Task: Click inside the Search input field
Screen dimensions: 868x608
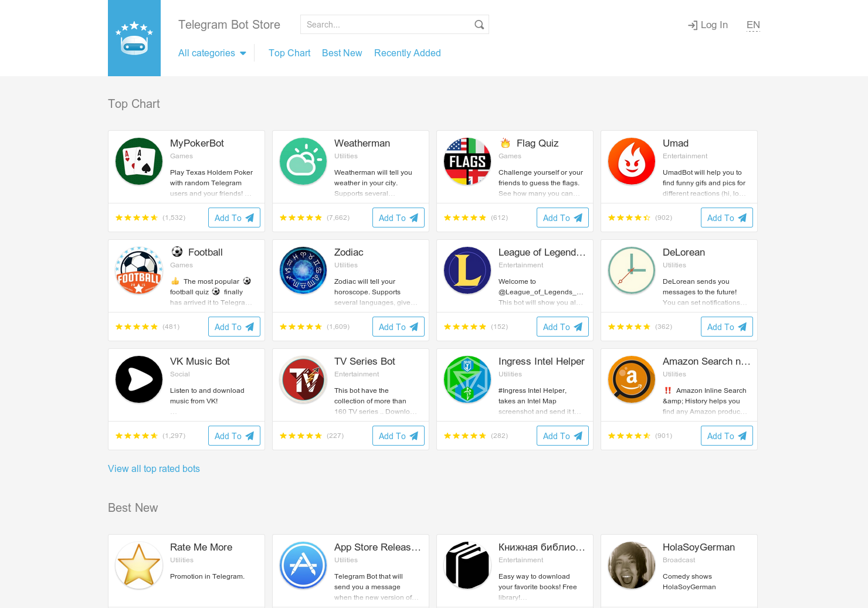Action: click(x=387, y=24)
